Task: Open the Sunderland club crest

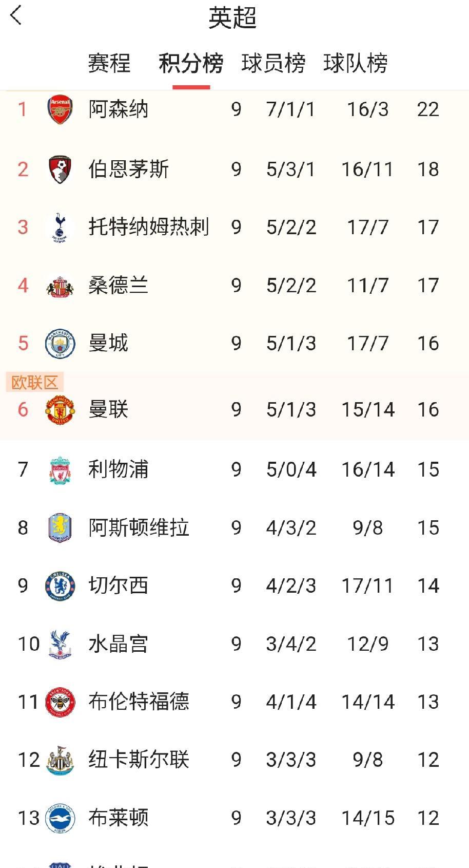Action: coord(60,286)
